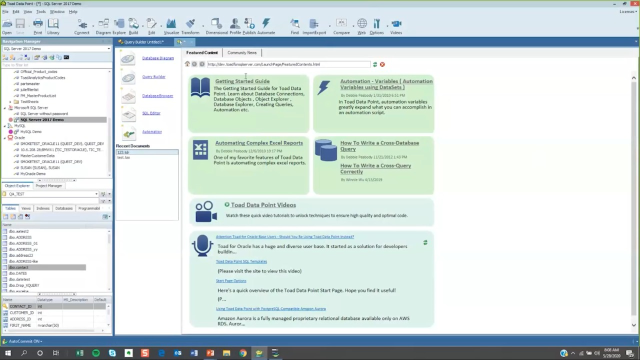Open the Web globe icon
The image size is (640, 360).
tap(362, 26)
